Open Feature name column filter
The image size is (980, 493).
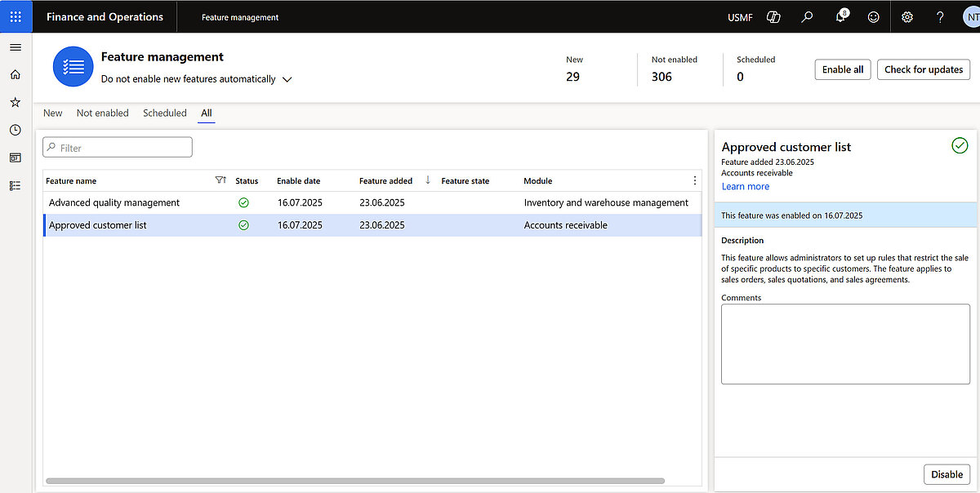coord(220,180)
